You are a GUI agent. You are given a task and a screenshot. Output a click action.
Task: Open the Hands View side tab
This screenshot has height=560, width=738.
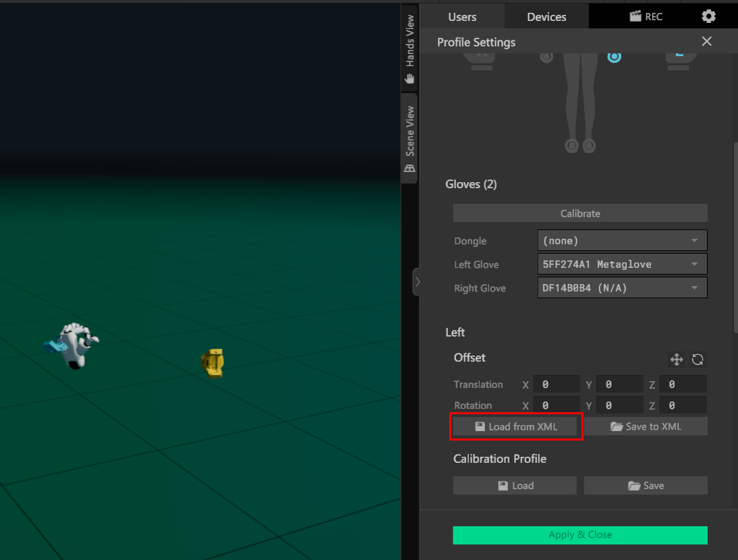tap(409, 49)
